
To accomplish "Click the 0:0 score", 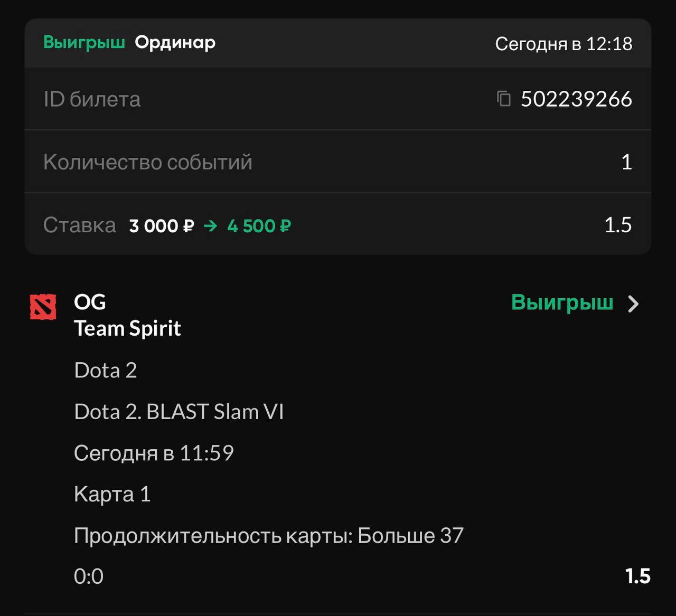I will coord(89,576).
